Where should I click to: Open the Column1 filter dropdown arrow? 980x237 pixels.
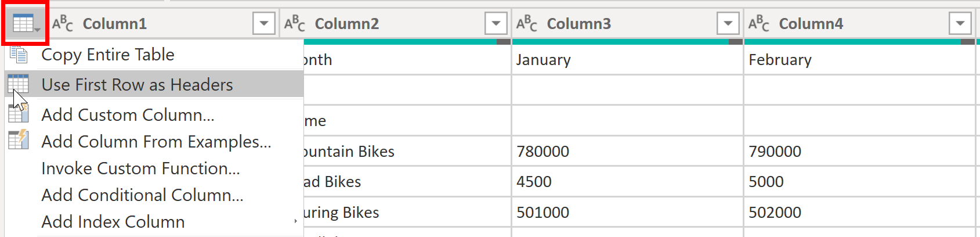coord(264,24)
